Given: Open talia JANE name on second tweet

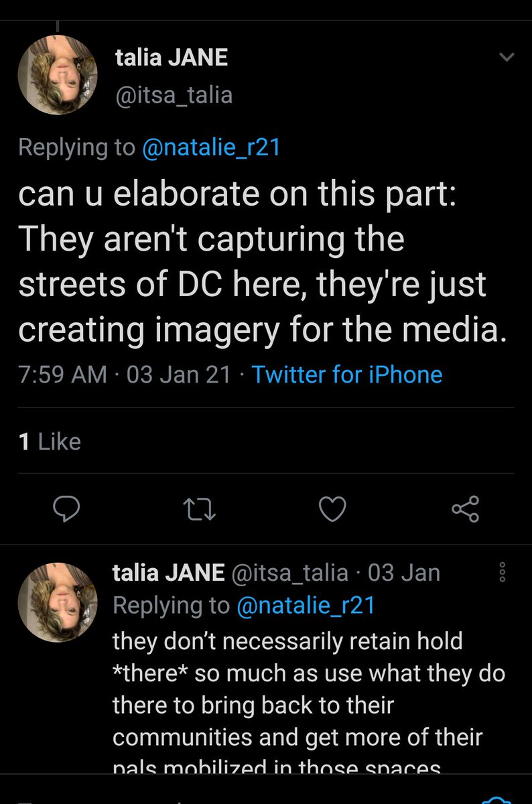Looking at the screenshot, I should 168,573.
